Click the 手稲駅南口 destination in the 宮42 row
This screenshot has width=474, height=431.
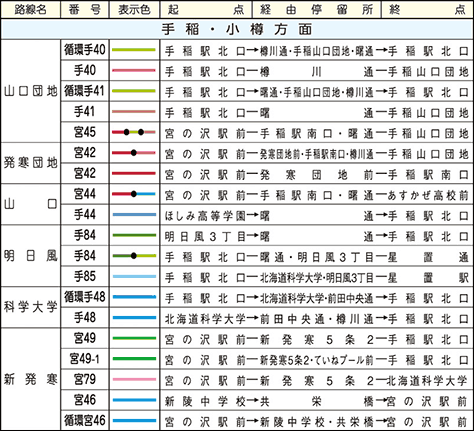(x=429, y=175)
